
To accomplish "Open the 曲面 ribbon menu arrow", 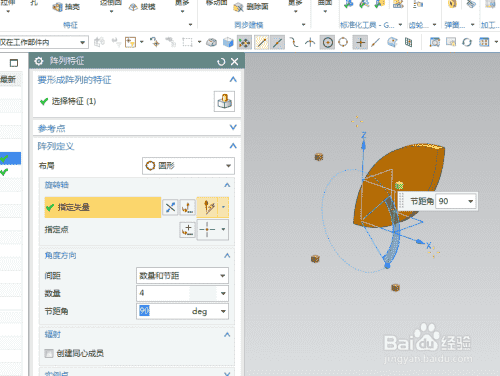I will [325, 11].
